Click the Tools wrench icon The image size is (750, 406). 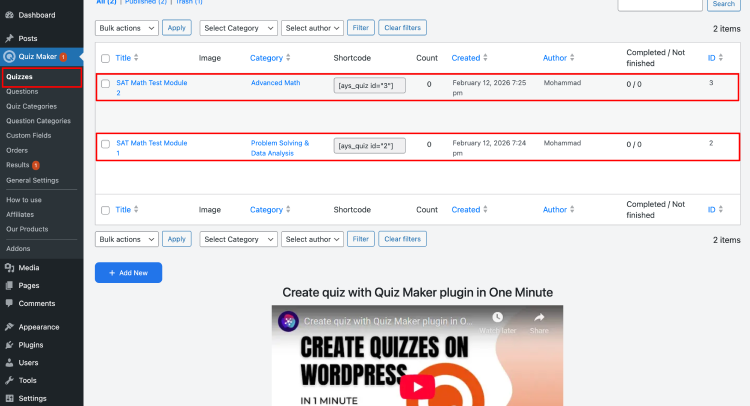coord(9,380)
